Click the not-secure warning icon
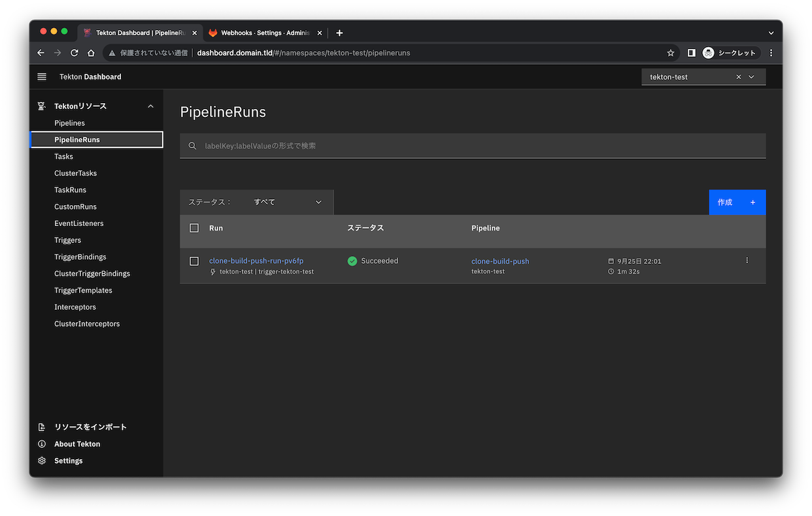Screen dimensions: 812x516 coord(112,53)
